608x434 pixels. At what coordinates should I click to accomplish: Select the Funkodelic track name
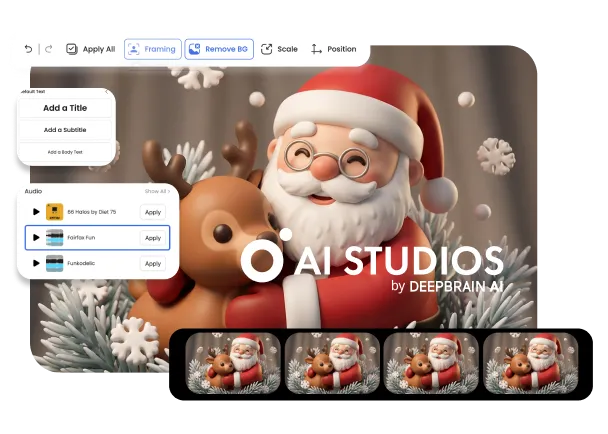[81, 263]
